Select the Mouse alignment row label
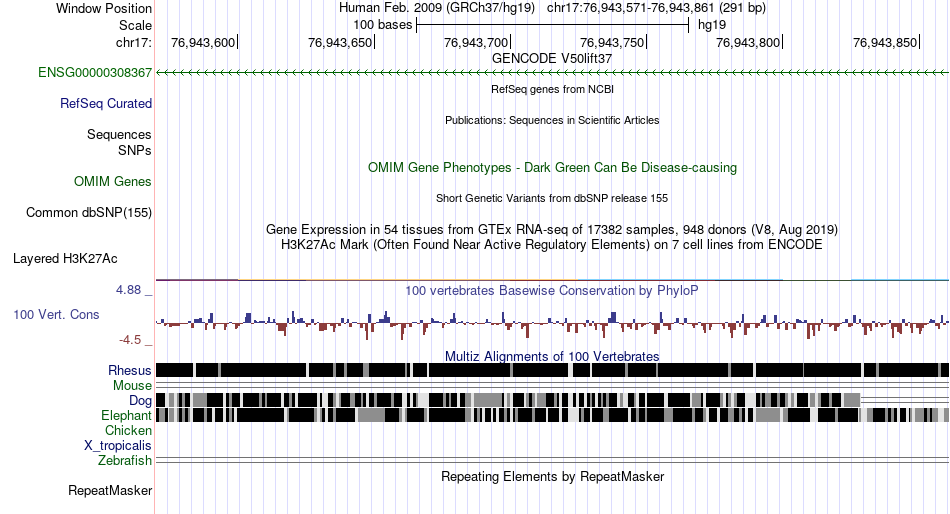The width and height of the screenshot is (950, 514). (133, 386)
